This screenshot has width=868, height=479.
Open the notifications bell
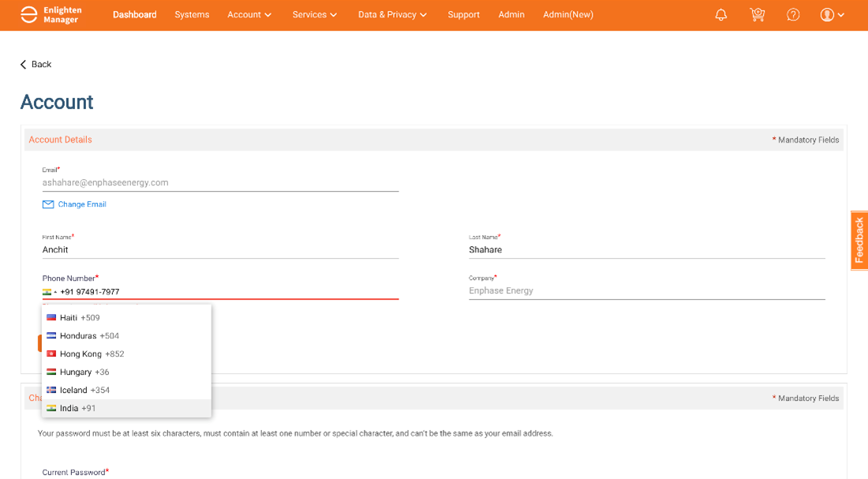[x=720, y=15]
